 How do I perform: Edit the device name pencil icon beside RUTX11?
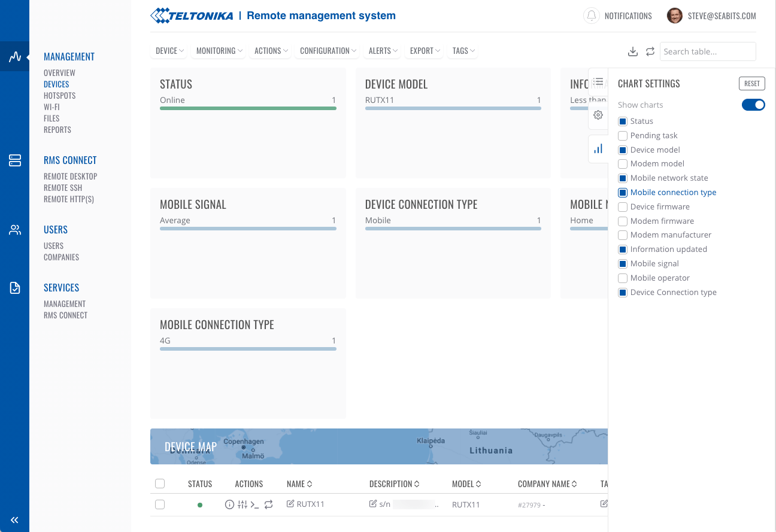click(x=291, y=504)
